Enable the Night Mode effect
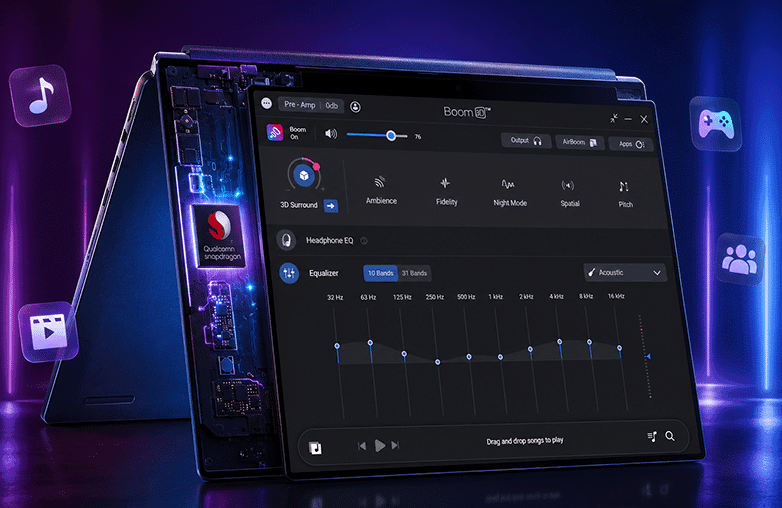This screenshot has width=782, height=508. [510, 192]
